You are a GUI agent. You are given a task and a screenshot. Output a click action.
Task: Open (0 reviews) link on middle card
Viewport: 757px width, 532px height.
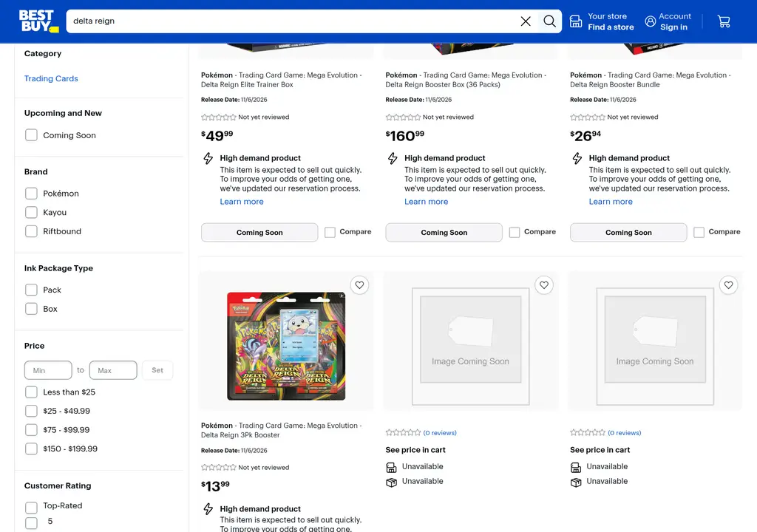coord(440,432)
